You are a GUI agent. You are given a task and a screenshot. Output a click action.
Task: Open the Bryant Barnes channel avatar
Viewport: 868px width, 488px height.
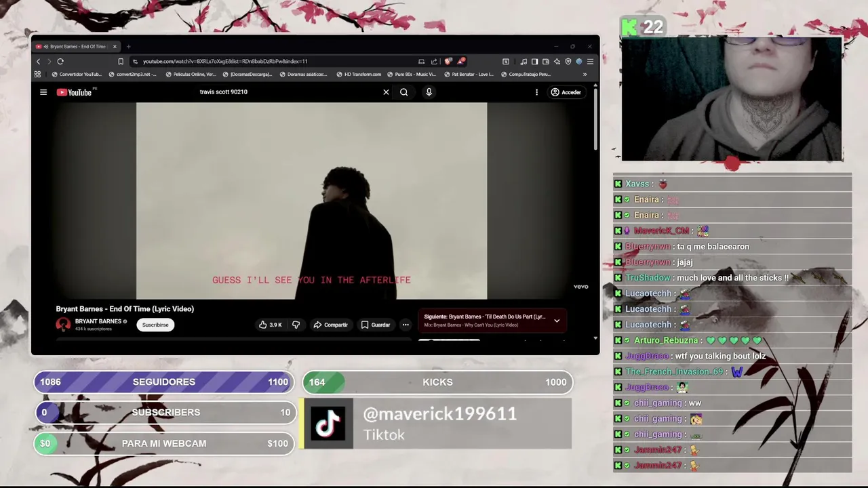click(63, 325)
